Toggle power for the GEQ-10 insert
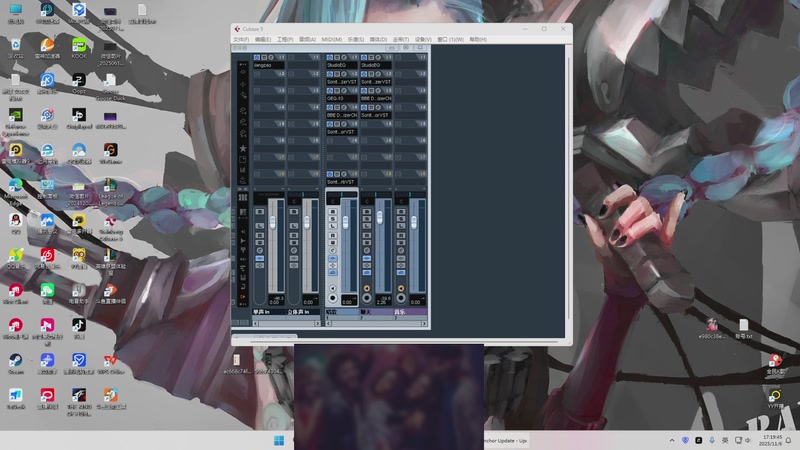The height and width of the screenshot is (450, 800). pos(330,91)
